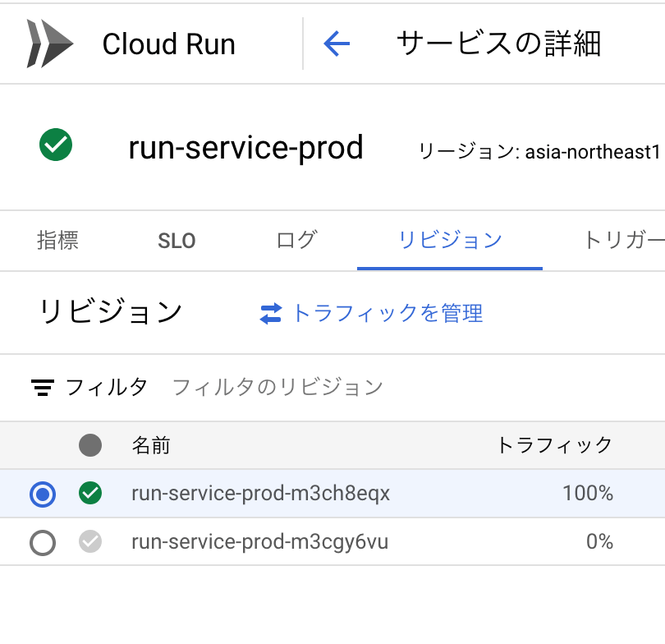665x644 pixels.
Task: Click the run-service-prod service title
Action: click(x=245, y=148)
